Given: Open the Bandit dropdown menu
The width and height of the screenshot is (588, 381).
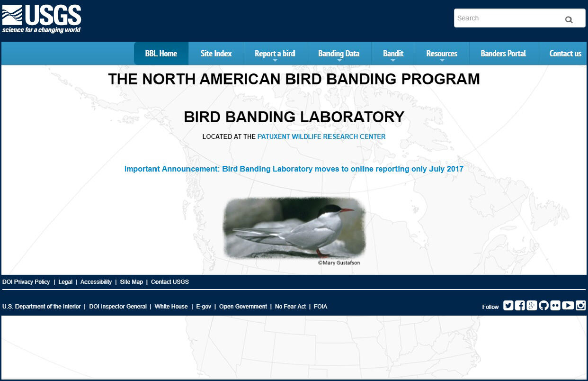Looking at the screenshot, I should point(393,54).
